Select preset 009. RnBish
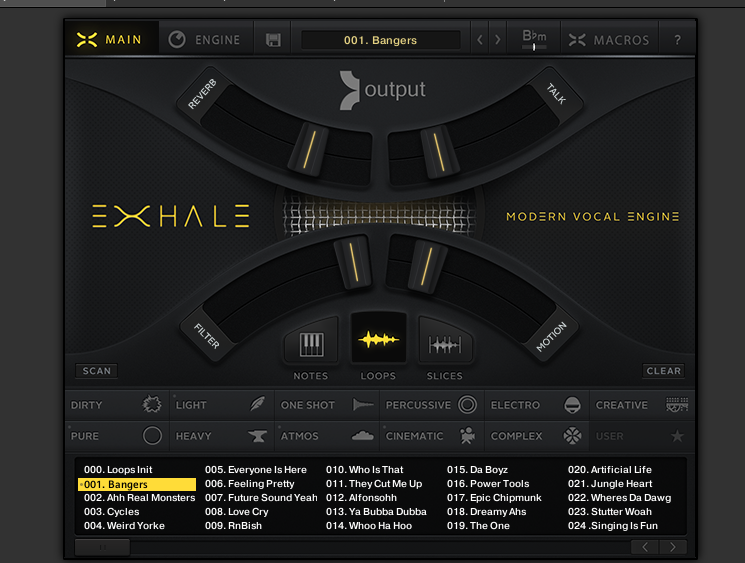745x563 pixels. point(233,525)
